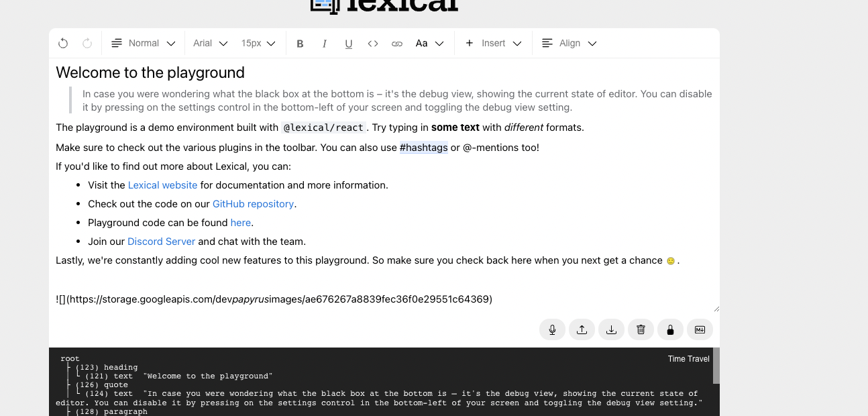Click the italic 'different' word
The image size is (868, 416).
click(524, 127)
